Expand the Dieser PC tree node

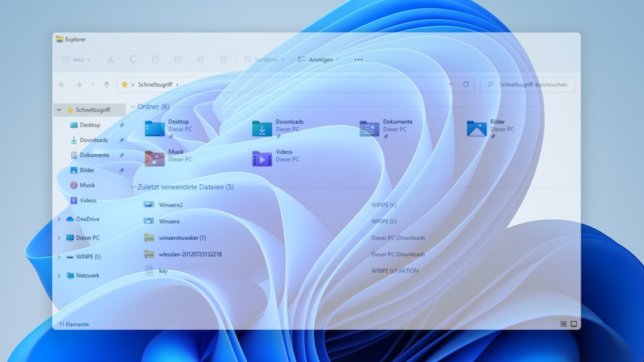point(59,238)
